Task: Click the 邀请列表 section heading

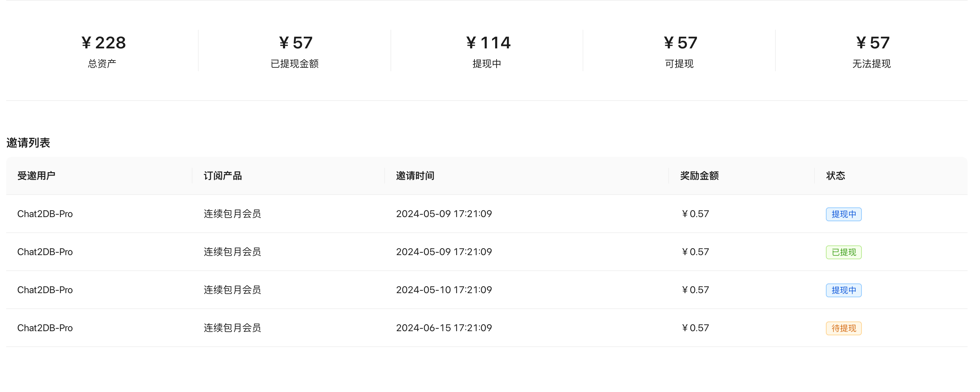Action: point(28,143)
